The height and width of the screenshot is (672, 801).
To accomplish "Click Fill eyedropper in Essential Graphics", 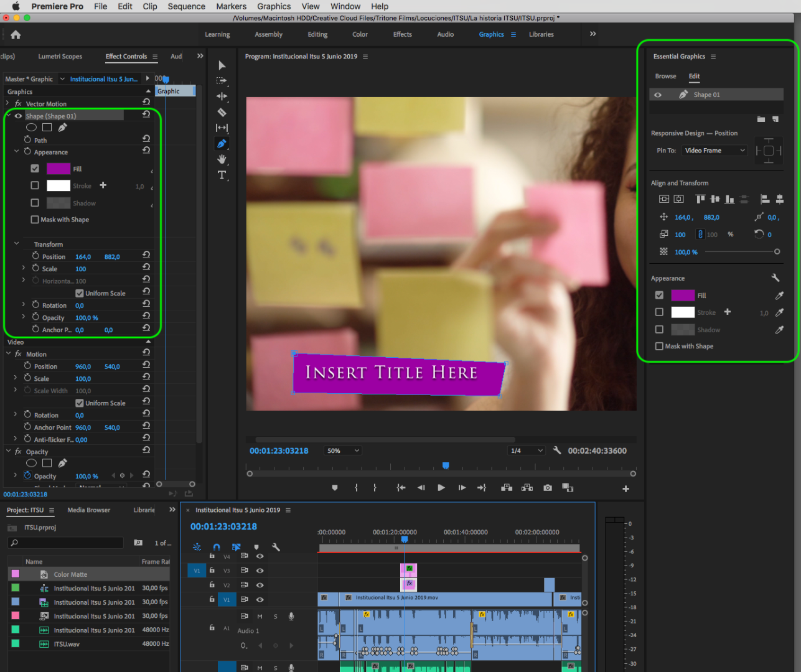I will pos(779,296).
